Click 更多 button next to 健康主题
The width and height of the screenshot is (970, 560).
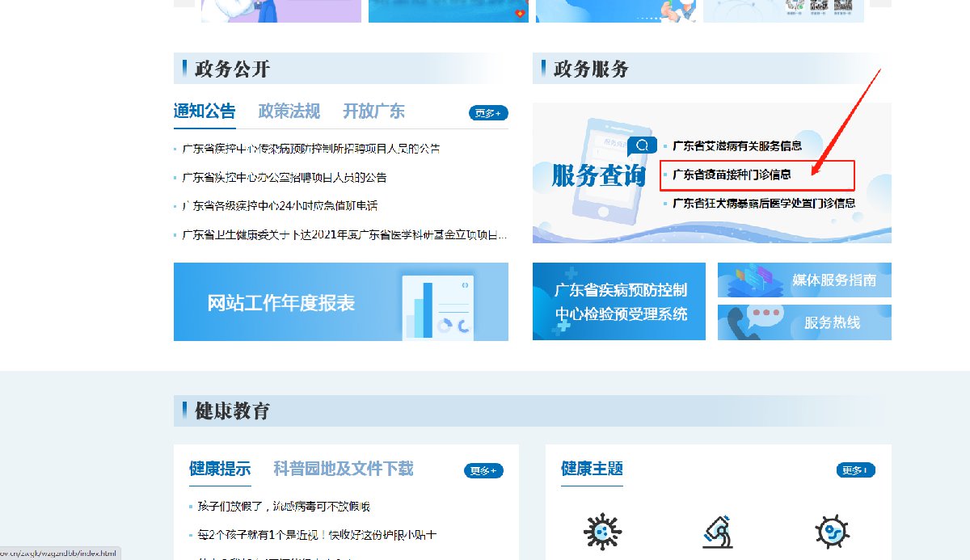tap(855, 470)
